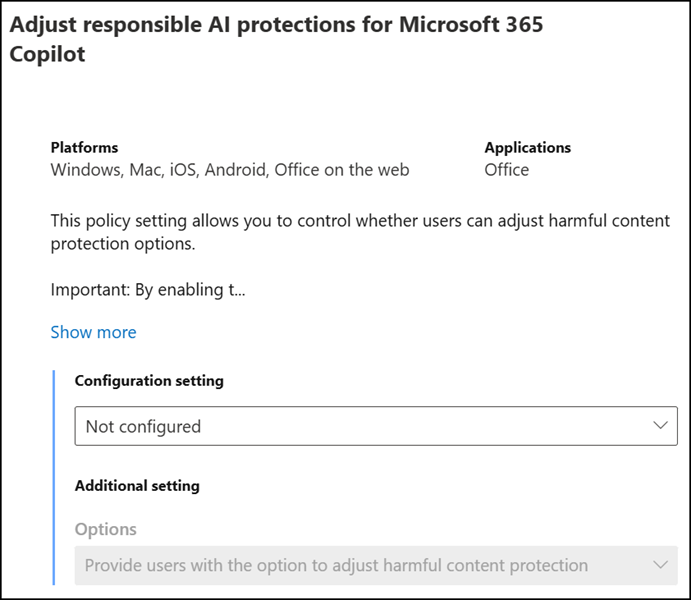This screenshot has width=691, height=600.
Task: Select the policy title heading text
Action: click(x=276, y=25)
